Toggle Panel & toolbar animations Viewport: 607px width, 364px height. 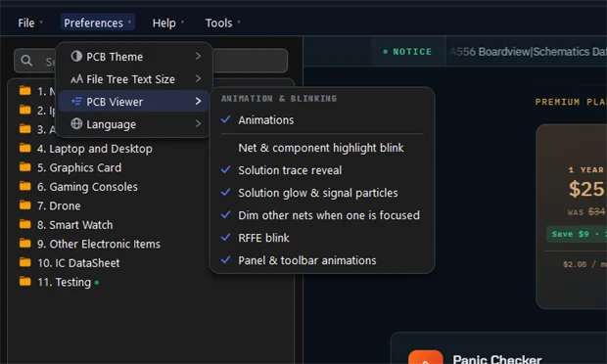tap(322, 260)
